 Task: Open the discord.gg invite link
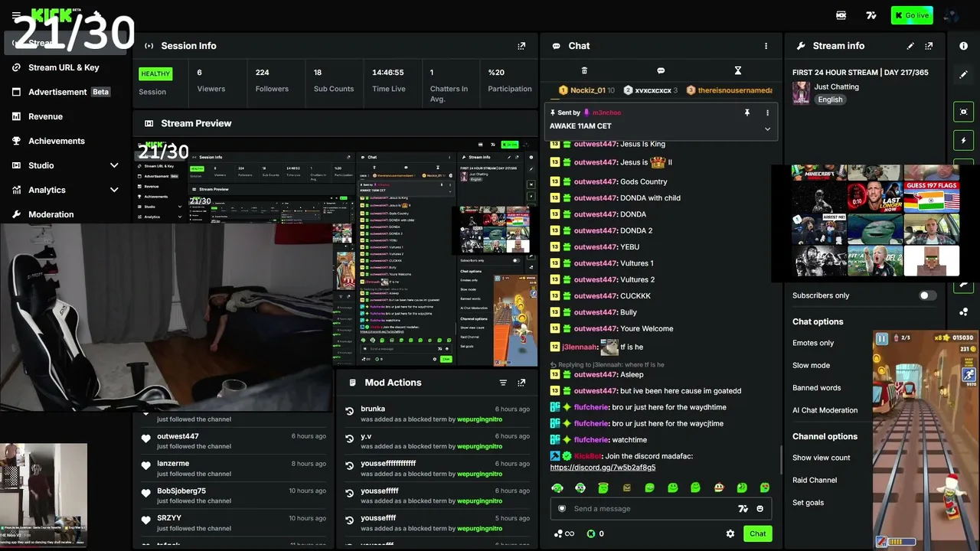(603, 468)
